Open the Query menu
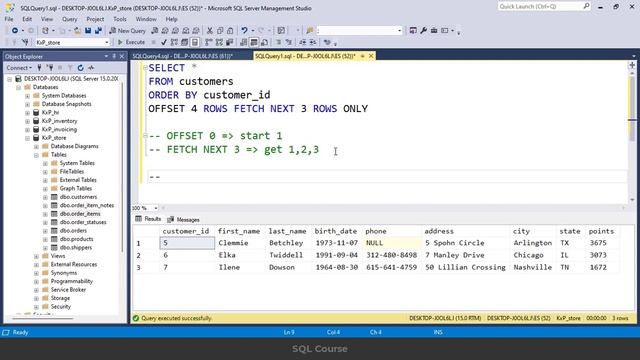Viewport: 640px width, 360px height. pyautogui.click(x=69, y=19)
